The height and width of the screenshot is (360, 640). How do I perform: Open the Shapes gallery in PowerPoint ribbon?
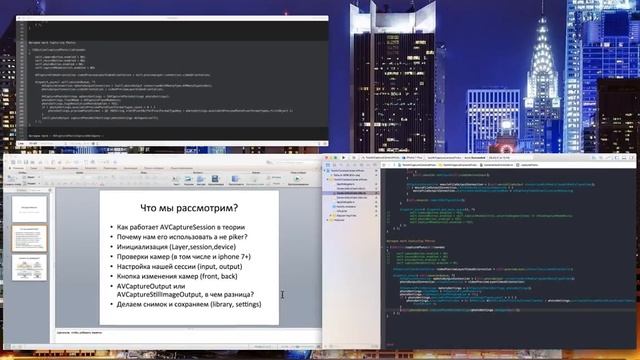[201, 178]
